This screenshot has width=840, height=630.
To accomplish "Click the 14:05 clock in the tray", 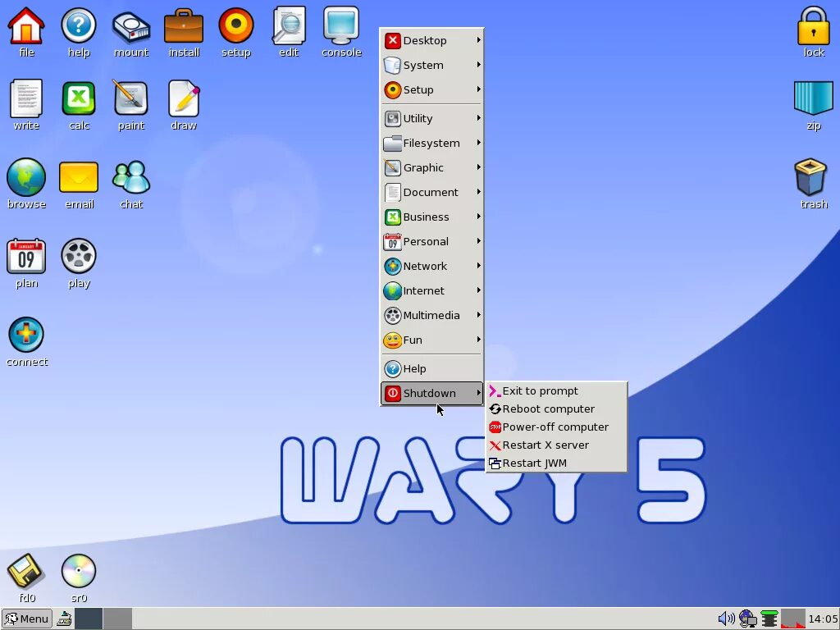I will [x=822, y=619].
